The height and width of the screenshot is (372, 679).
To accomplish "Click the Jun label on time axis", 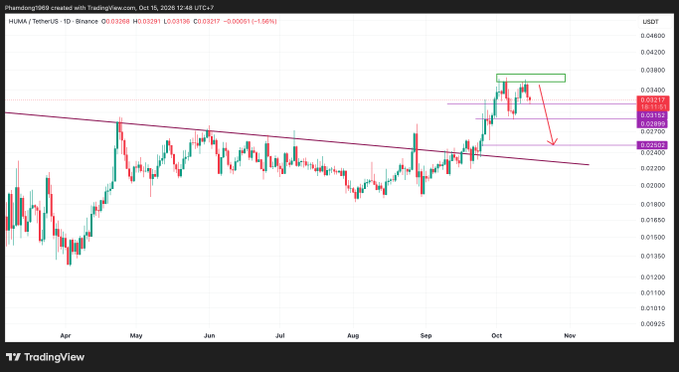I will pos(209,336).
